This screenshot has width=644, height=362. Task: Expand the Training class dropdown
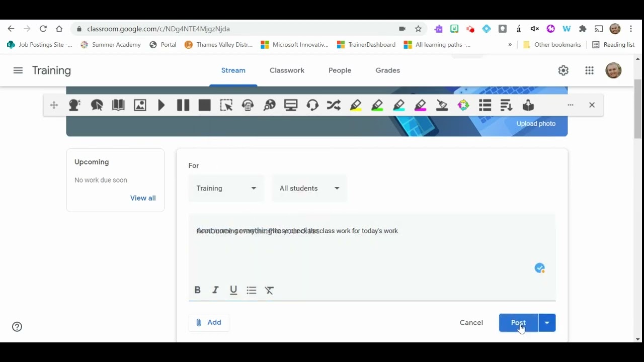click(226, 188)
